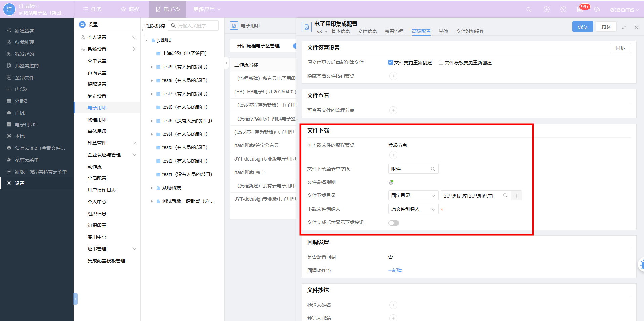Check the 文件模板变更重新创建 checkbox

click(x=441, y=62)
